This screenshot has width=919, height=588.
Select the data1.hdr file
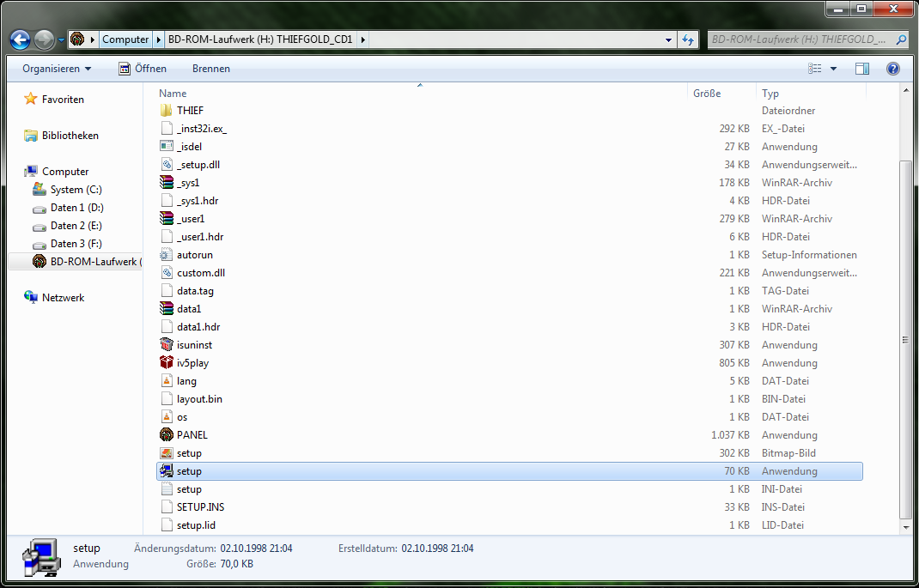[198, 327]
